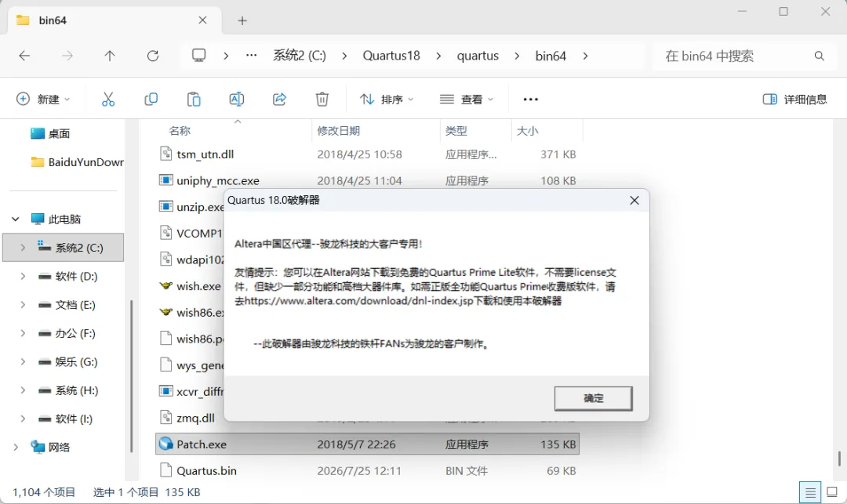This screenshot has width=847, height=504.
Task: Click the Copy icon
Action: click(151, 100)
